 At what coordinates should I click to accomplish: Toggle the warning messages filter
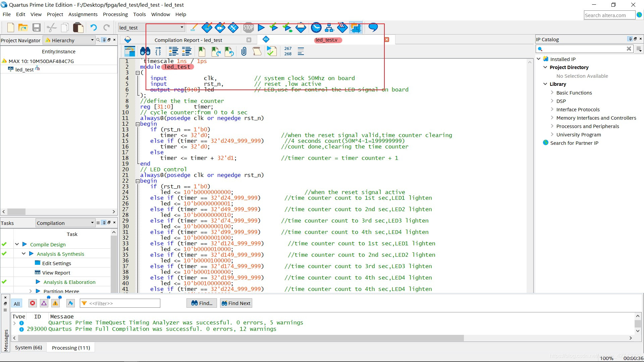(x=55, y=303)
